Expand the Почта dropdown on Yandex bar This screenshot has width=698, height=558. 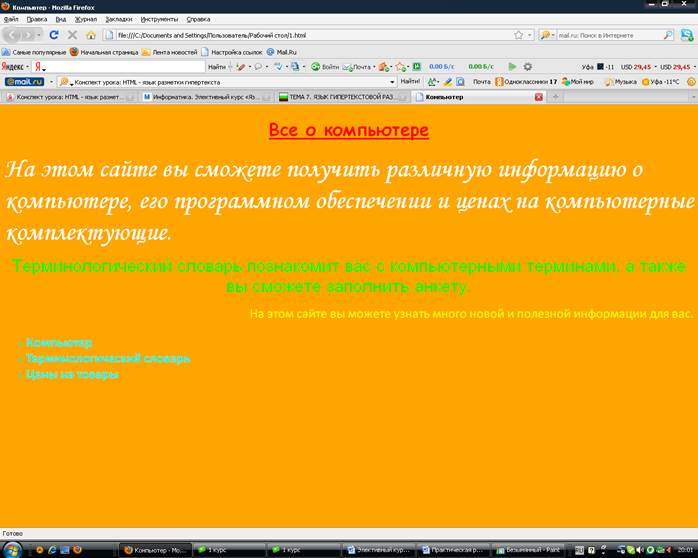374,67
